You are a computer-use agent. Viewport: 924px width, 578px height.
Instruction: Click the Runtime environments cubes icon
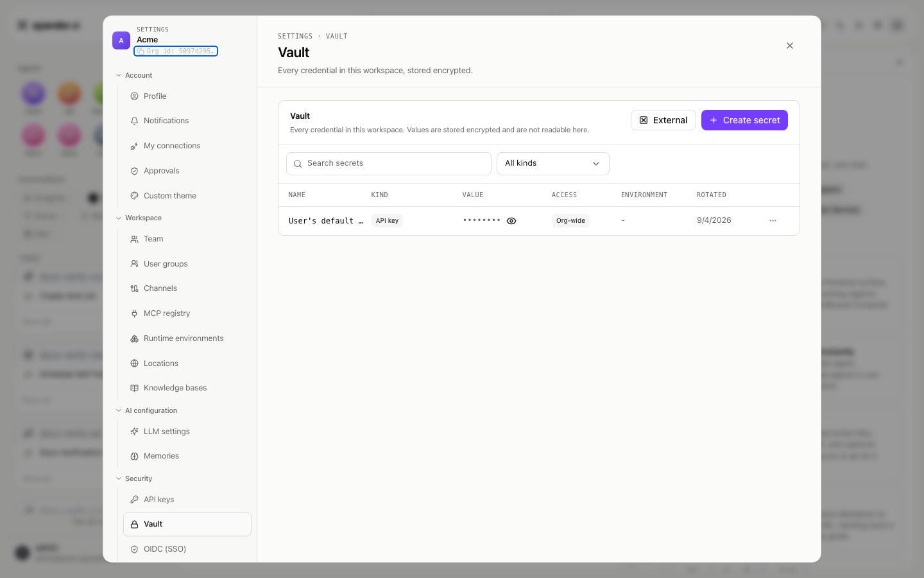(x=134, y=338)
